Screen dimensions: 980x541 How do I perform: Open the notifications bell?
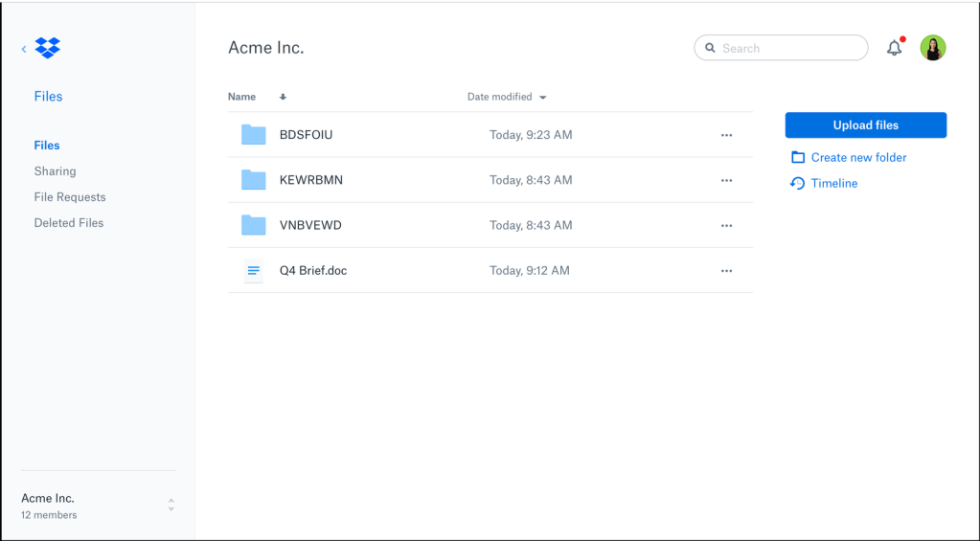pos(894,48)
